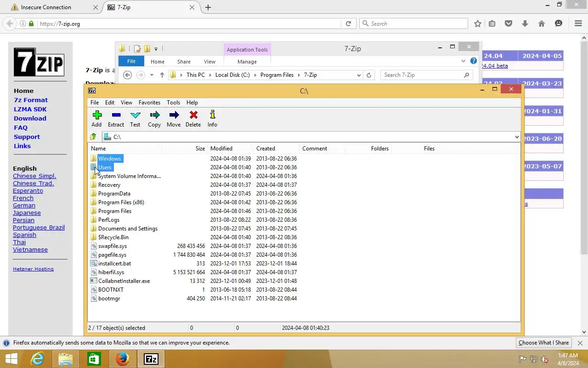The width and height of the screenshot is (588, 368).
Task: Click the Program Files breadcrumb in Explorer
Action: 277,75
